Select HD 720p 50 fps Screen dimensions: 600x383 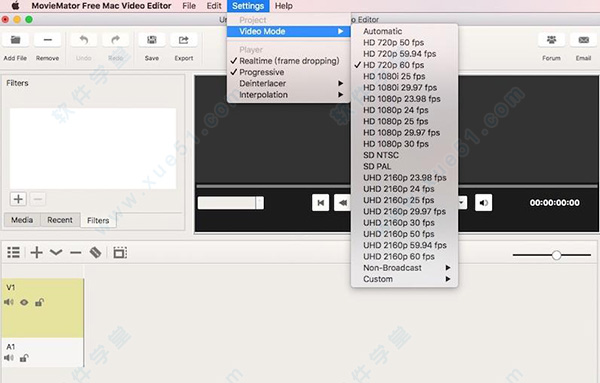click(x=404, y=42)
